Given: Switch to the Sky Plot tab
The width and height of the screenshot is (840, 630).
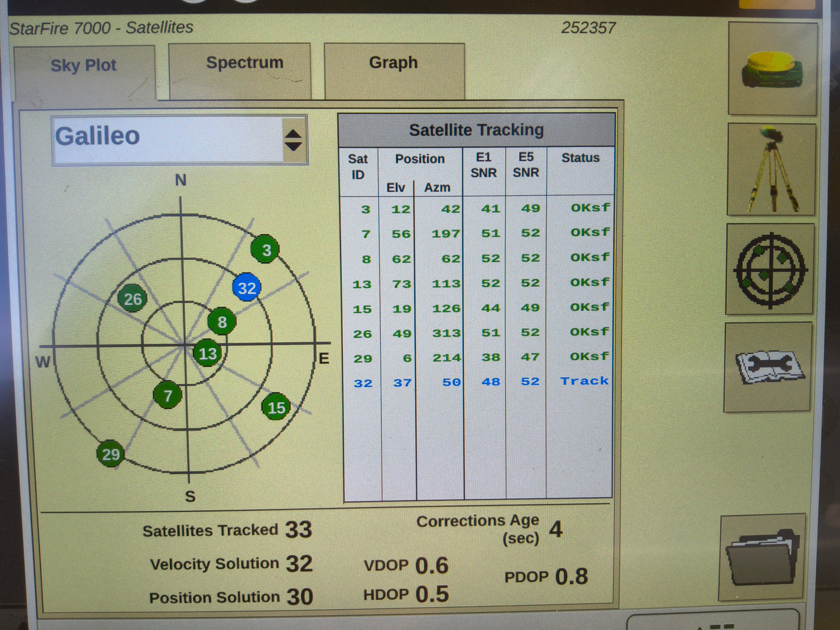Looking at the screenshot, I should pyautogui.click(x=84, y=72).
